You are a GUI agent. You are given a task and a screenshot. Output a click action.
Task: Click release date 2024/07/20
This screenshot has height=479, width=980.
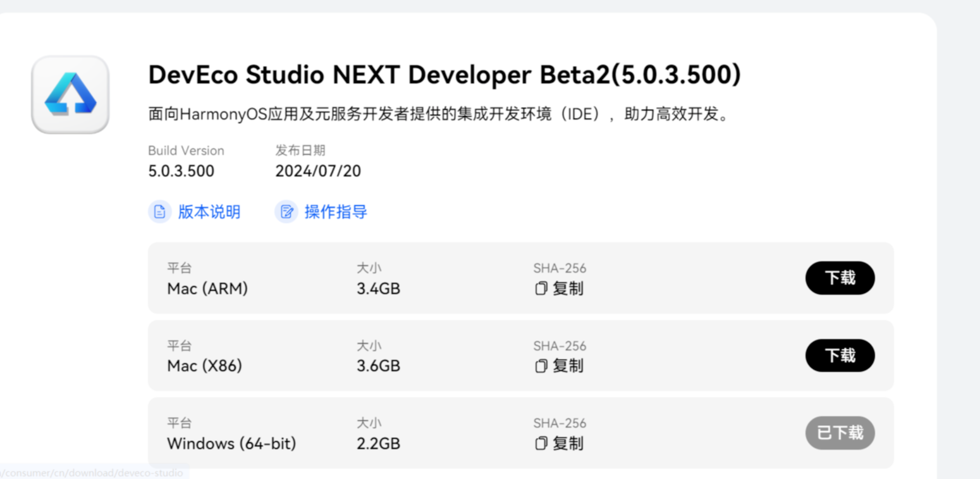tap(318, 171)
